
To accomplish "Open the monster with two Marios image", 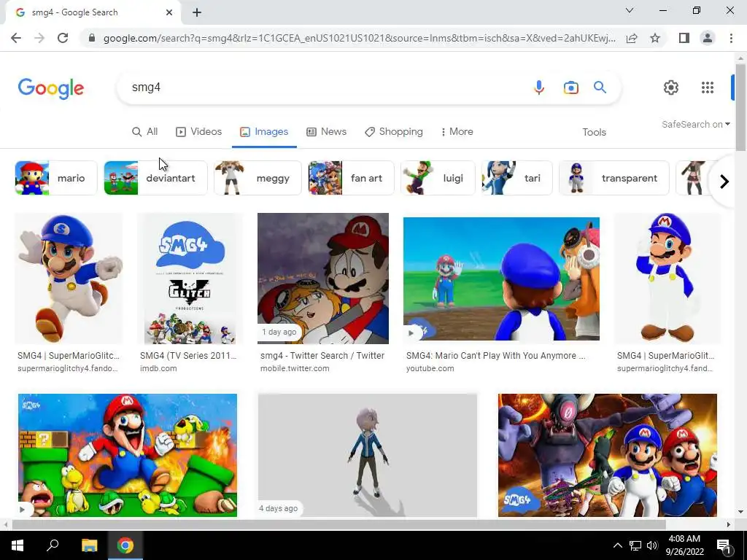I will pos(608,455).
